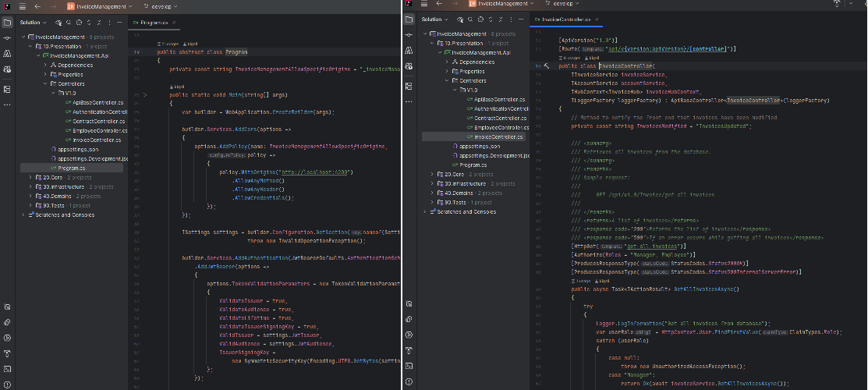
Task: Collapse V1.0 folder in right window tree
Action: pos(455,90)
